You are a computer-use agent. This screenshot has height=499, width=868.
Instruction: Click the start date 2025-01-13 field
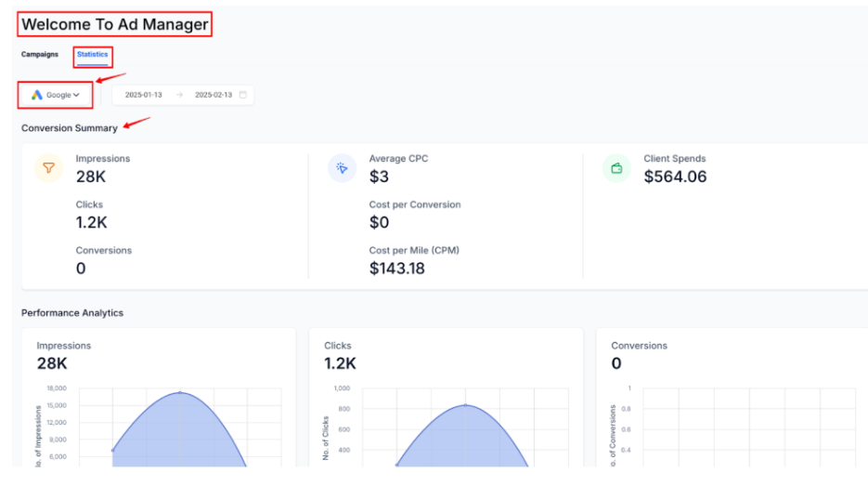(143, 95)
